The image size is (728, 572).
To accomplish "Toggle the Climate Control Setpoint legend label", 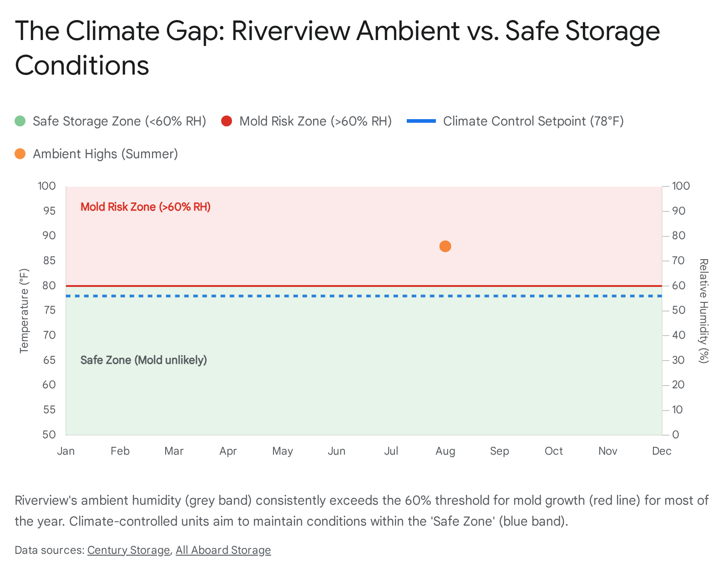I will [x=533, y=121].
